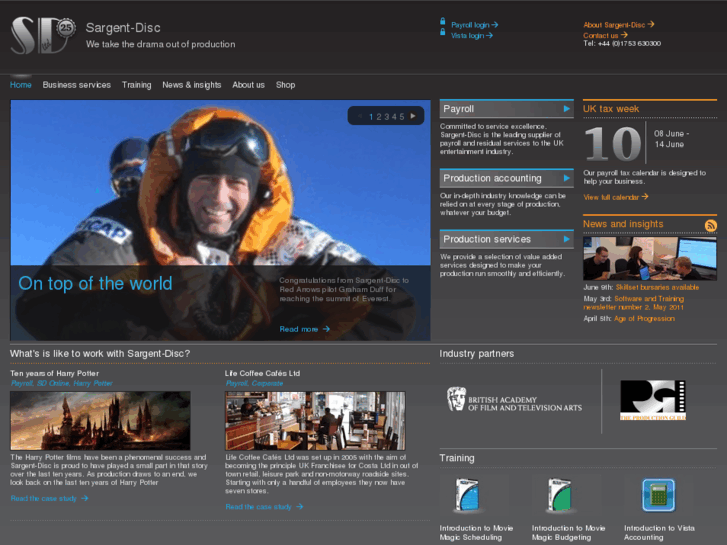Click the slideshow next arrow
Image resolution: width=727 pixels, height=545 pixels.
(413, 116)
